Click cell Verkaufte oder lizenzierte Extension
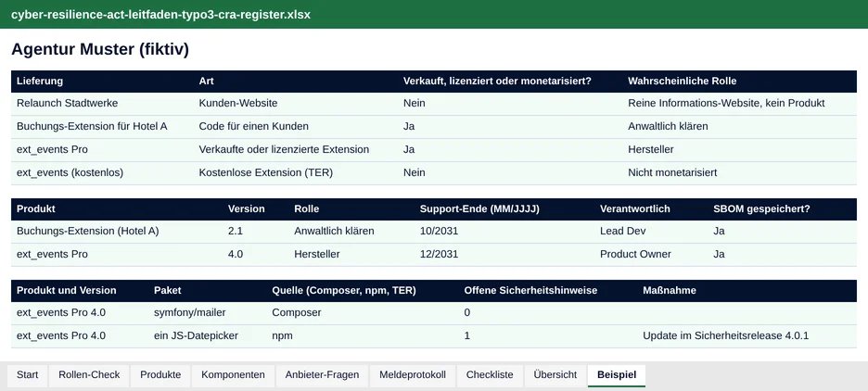 click(x=284, y=150)
